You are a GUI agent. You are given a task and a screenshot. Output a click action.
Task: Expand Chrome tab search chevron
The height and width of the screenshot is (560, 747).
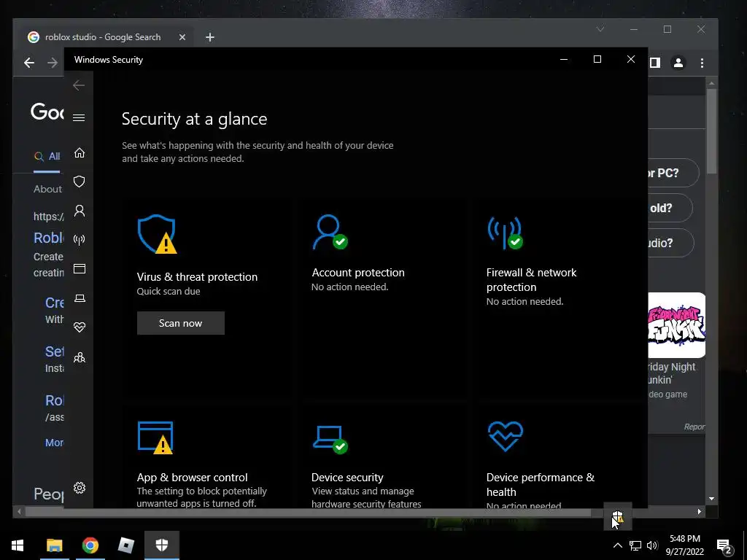point(600,29)
